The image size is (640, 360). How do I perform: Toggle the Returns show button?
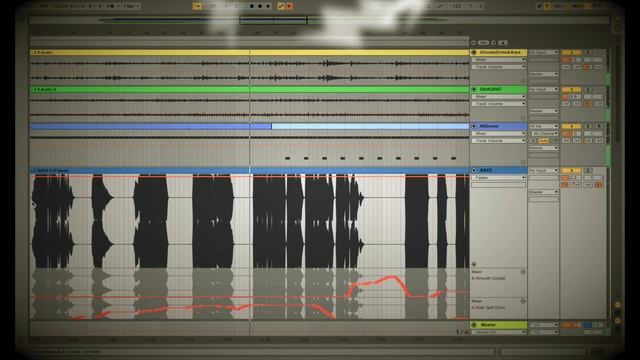(x=618, y=313)
